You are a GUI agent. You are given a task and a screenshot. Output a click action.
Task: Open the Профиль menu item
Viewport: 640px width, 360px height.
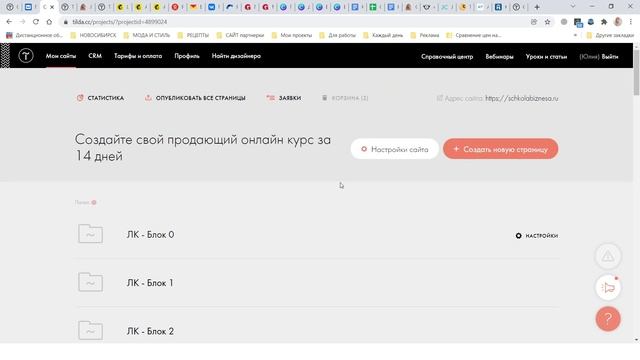pos(187,56)
